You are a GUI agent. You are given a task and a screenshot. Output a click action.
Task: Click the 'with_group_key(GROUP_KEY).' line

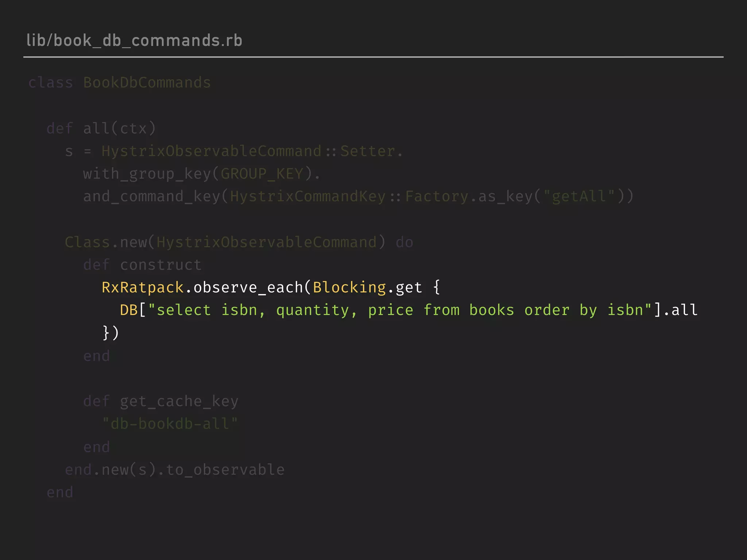(202, 174)
